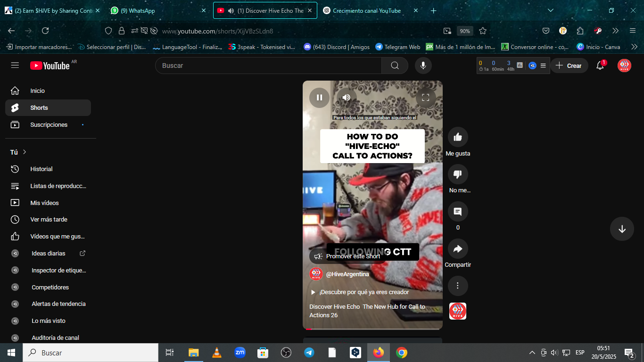This screenshot has width=644, height=362.
Task: Reload the page
Action: [x=45, y=31]
